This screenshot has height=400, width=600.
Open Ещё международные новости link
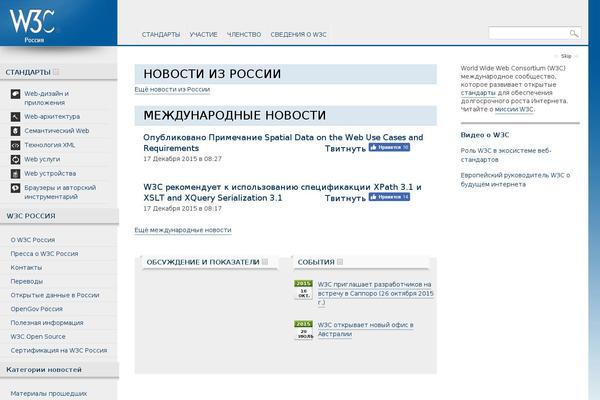pyautogui.click(x=183, y=230)
